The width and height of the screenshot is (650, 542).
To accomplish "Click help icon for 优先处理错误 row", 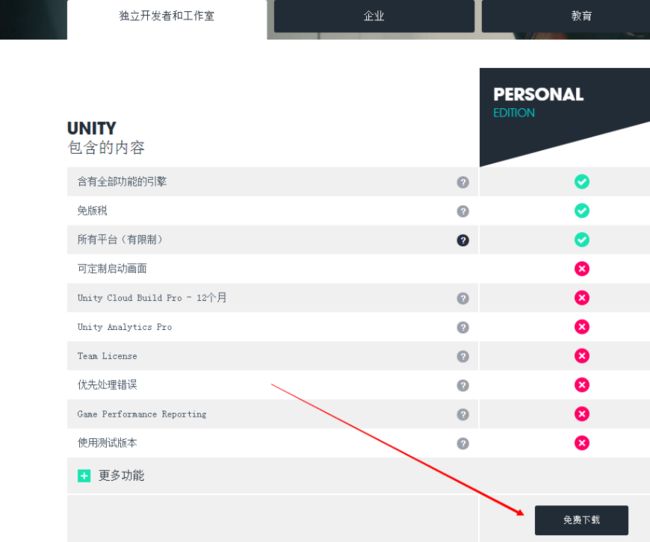I will point(463,385).
